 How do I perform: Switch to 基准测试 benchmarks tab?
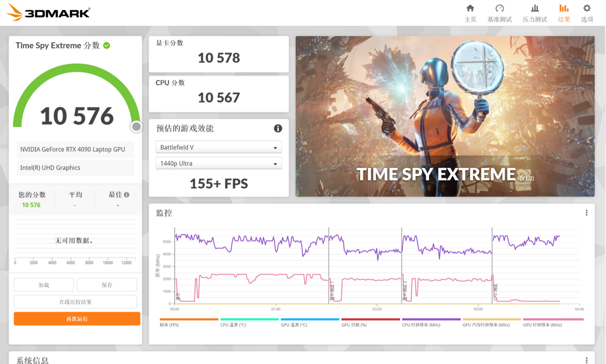499,13
